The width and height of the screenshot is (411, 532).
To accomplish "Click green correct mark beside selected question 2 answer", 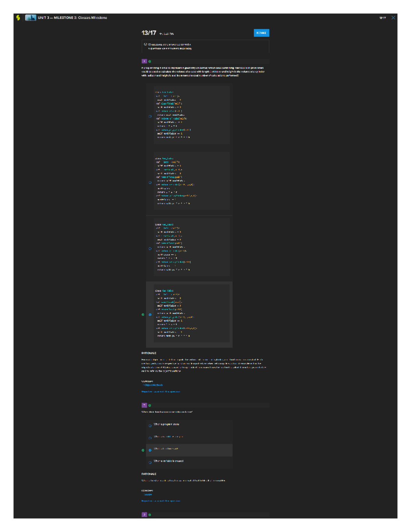I will [143, 450].
